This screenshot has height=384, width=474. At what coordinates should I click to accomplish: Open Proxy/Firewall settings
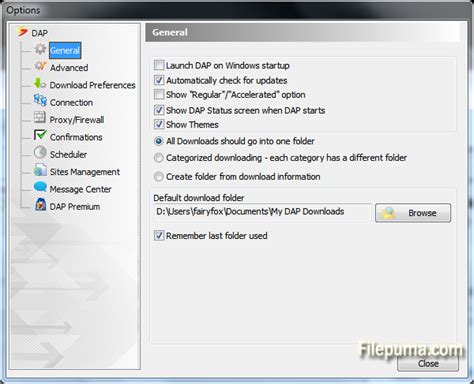77,120
